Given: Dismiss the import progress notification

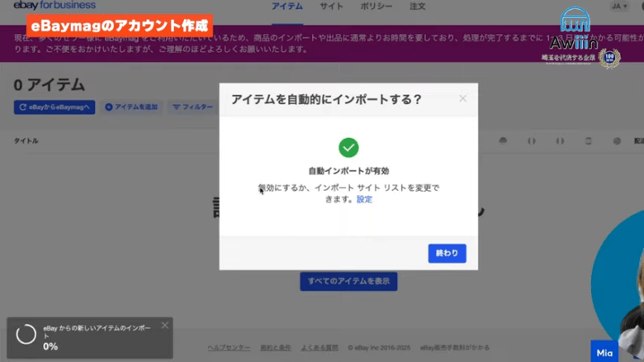Looking at the screenshot, I should click(164, 326).
